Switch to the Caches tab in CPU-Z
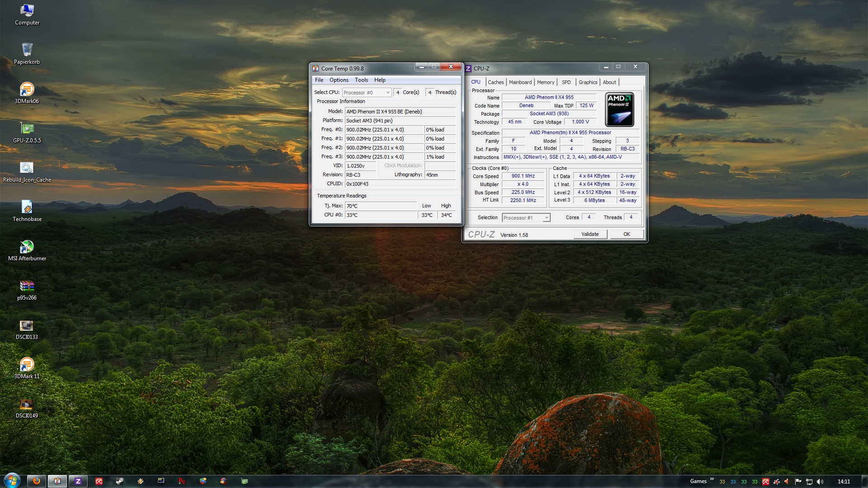The height and width of the screenshot is (488, 868). coord(495,82)
